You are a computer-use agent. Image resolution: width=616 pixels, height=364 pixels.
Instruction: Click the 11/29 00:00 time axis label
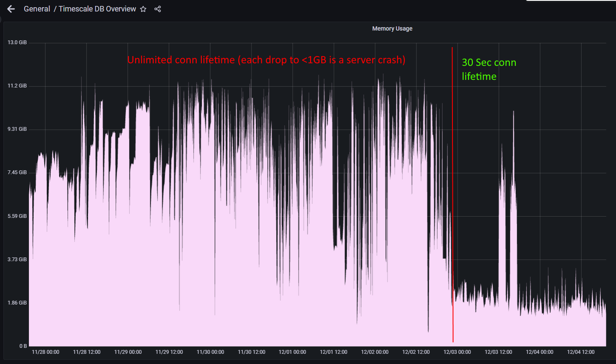pyautogui.click(x=128, y=352)
